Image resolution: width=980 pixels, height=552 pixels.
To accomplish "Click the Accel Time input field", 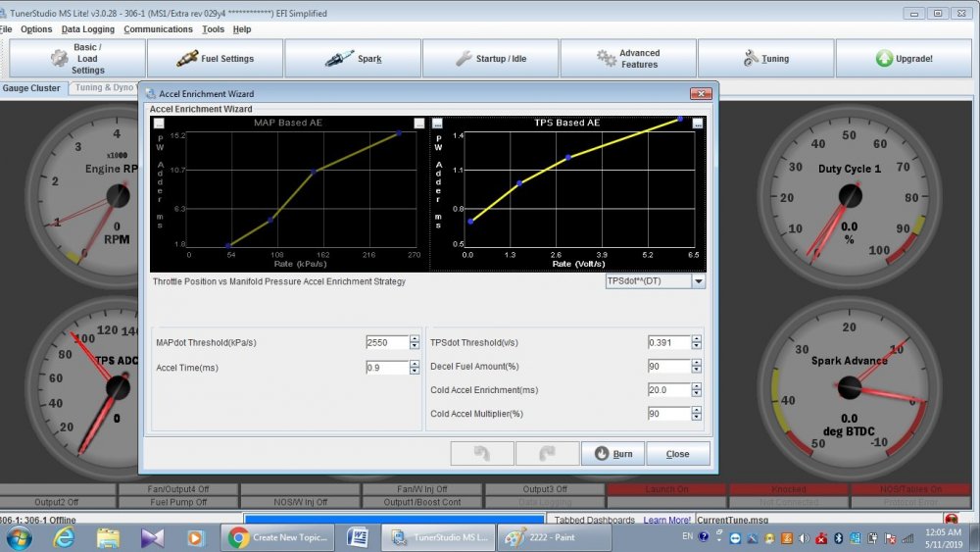I will [387, 367].
